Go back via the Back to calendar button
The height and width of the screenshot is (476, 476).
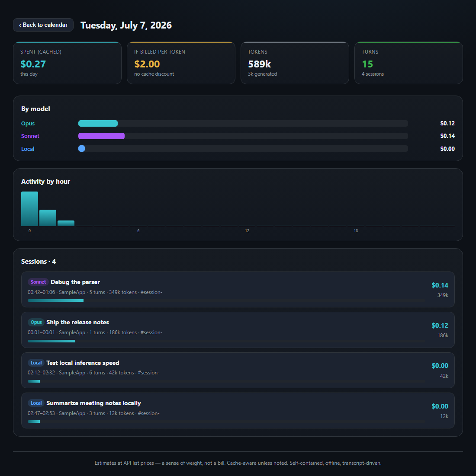coord(43,25)
